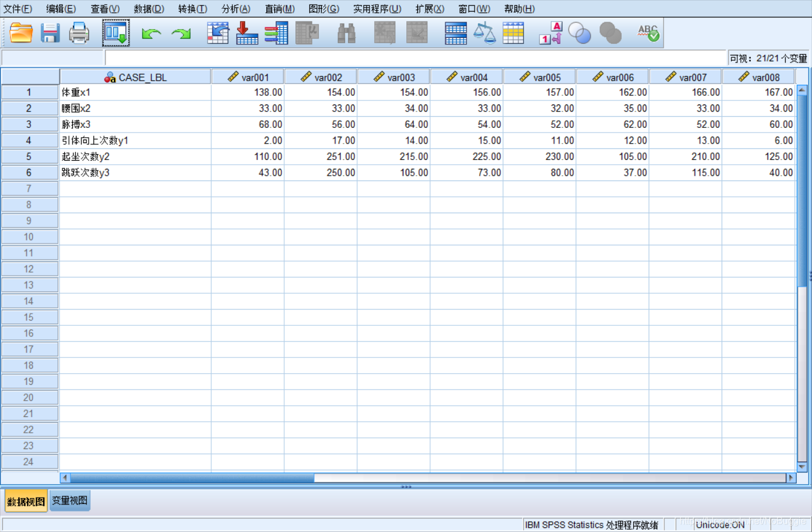Select the cell with value 251.00
The height and width of the screenshot is (532, 812).
[321, 157]
